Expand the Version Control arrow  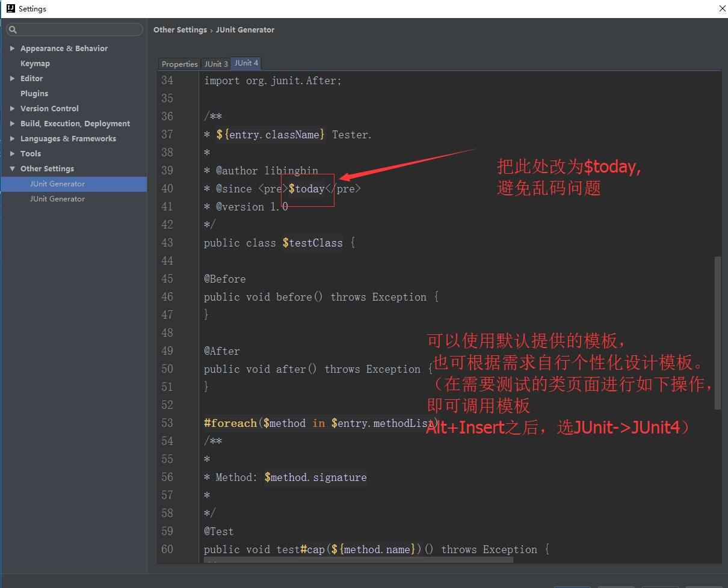click(12, 108)
